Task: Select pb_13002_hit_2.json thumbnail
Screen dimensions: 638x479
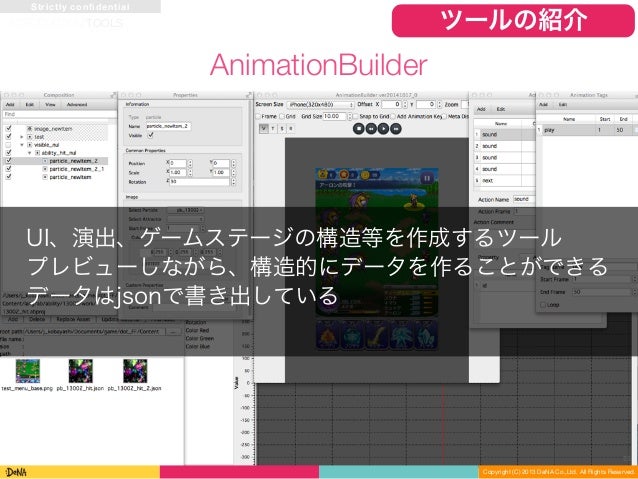Action: [135, 371]
